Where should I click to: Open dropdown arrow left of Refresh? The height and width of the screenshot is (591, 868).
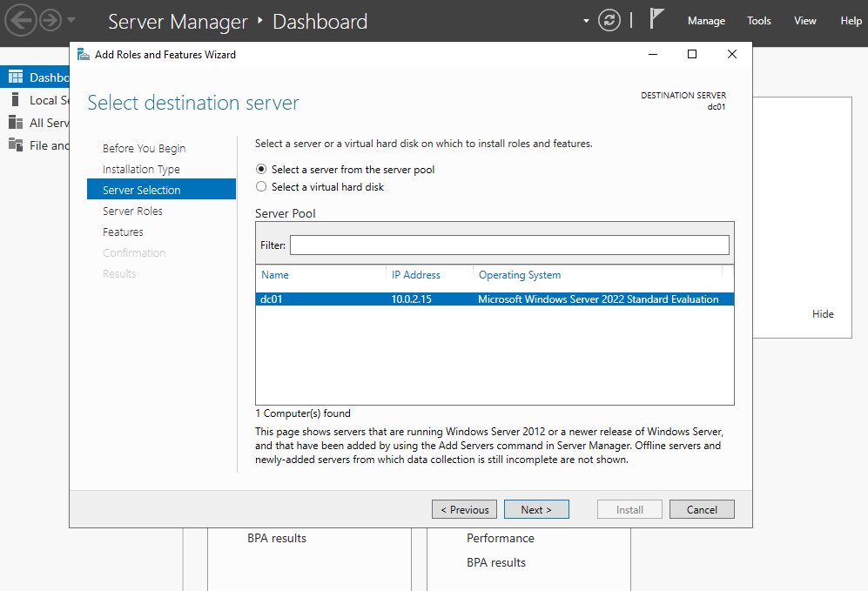586,21
